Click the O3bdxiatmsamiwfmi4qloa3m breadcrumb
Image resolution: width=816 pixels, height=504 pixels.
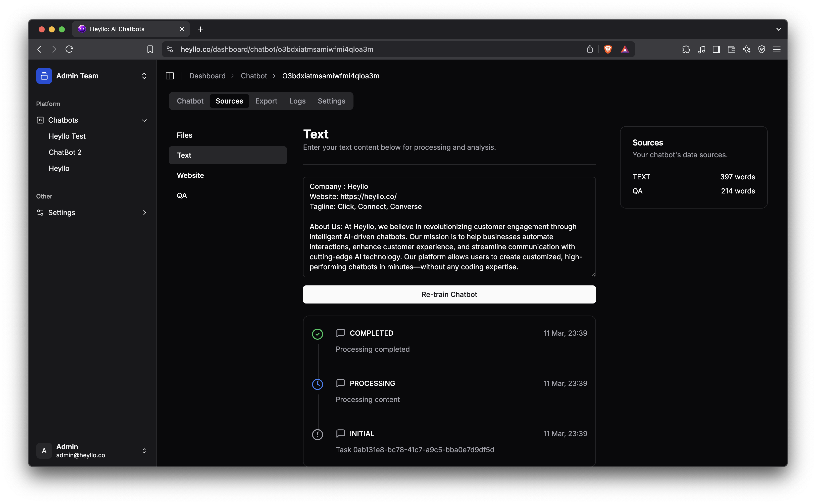tap(331, 76)
